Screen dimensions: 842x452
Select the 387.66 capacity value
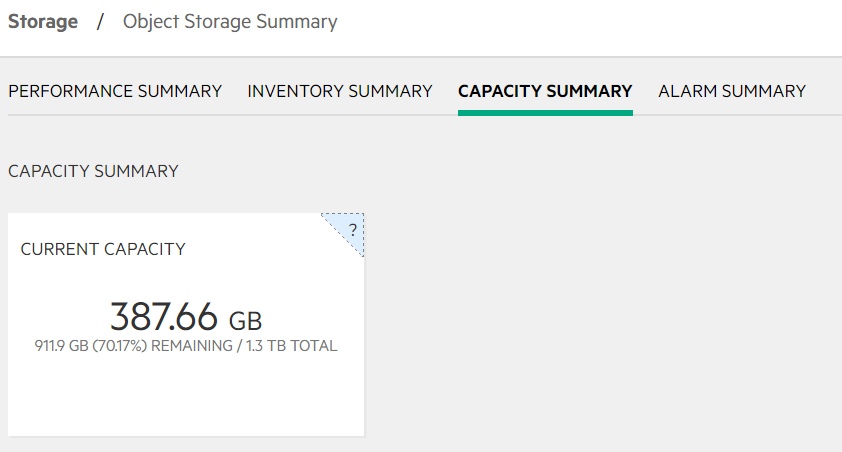click(164, 316)
